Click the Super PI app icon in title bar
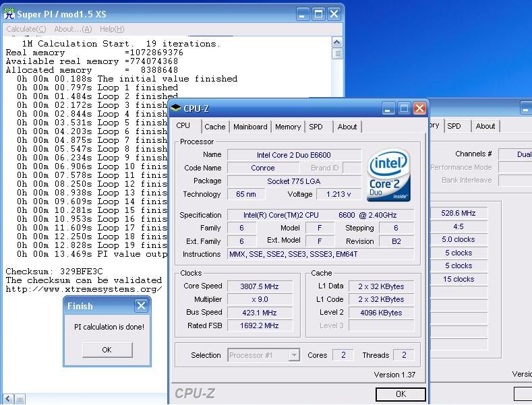 pos(9,13)
